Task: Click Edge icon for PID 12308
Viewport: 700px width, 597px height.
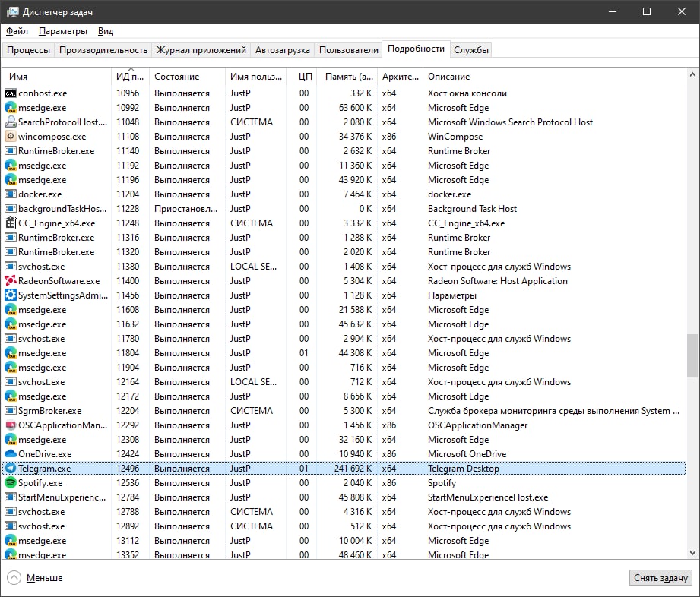Action: (x=11, y=440)
